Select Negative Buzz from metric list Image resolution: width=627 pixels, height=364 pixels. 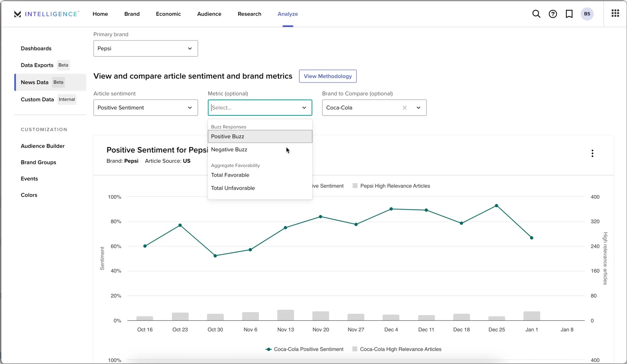point(229,149)
